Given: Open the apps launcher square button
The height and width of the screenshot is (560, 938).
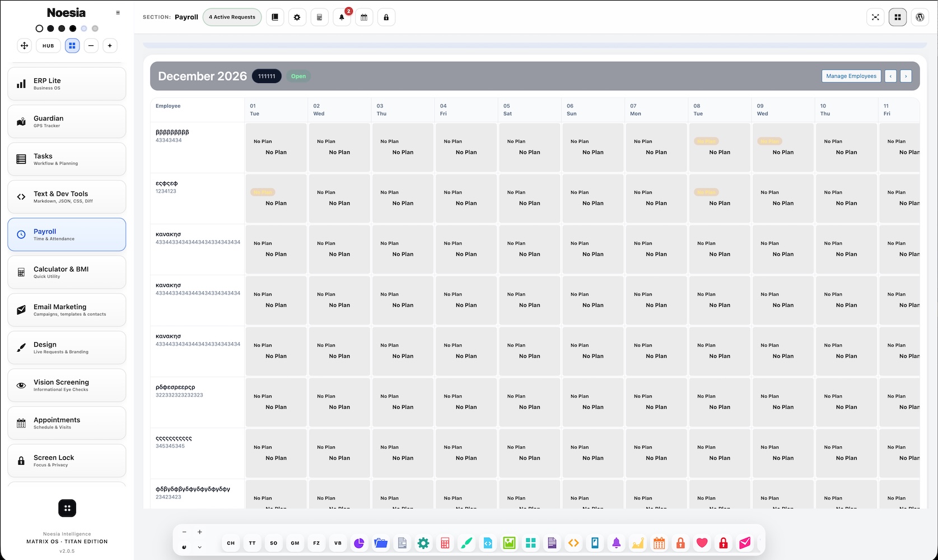Looking at the screenshot, I should click(67, 508).
